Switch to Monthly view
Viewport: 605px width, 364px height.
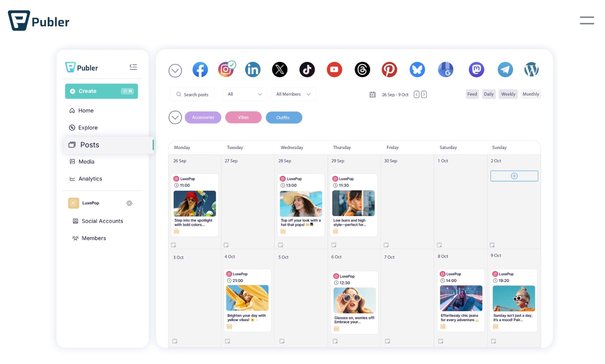point(531,94)
